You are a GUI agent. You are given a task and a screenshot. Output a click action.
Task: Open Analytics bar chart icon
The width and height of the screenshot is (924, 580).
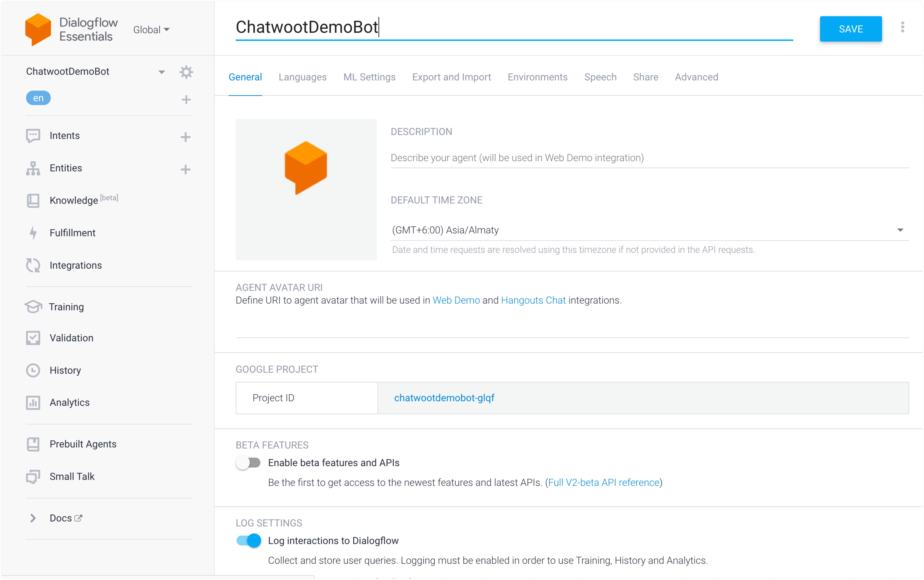click(x=33, y=402)
